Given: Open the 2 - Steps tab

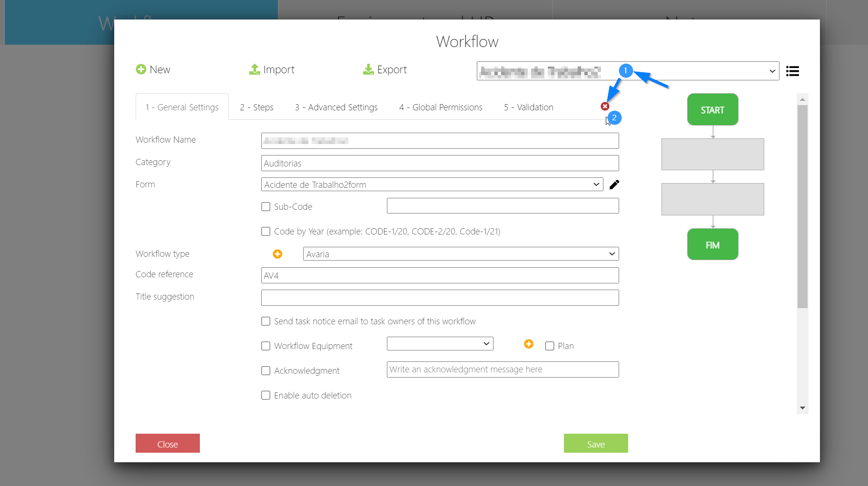Looking at the screenshot, I should pos(256,107).
